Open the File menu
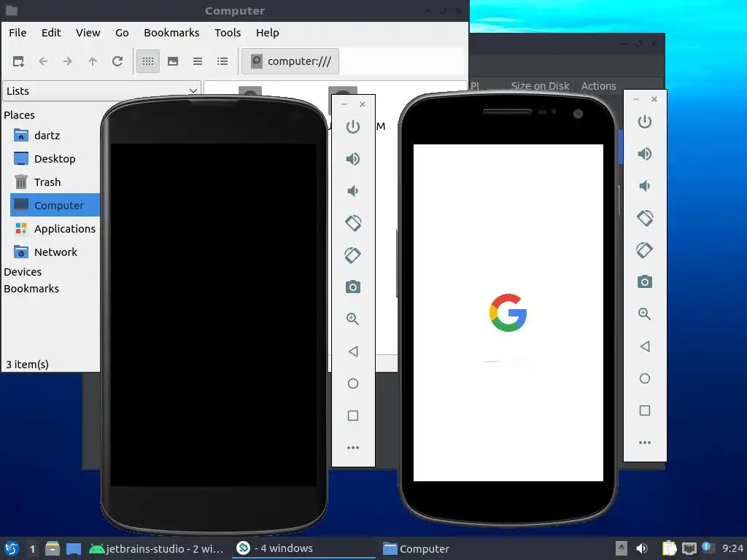The height and width of the screenshot is (560, 747). (18, 33)
